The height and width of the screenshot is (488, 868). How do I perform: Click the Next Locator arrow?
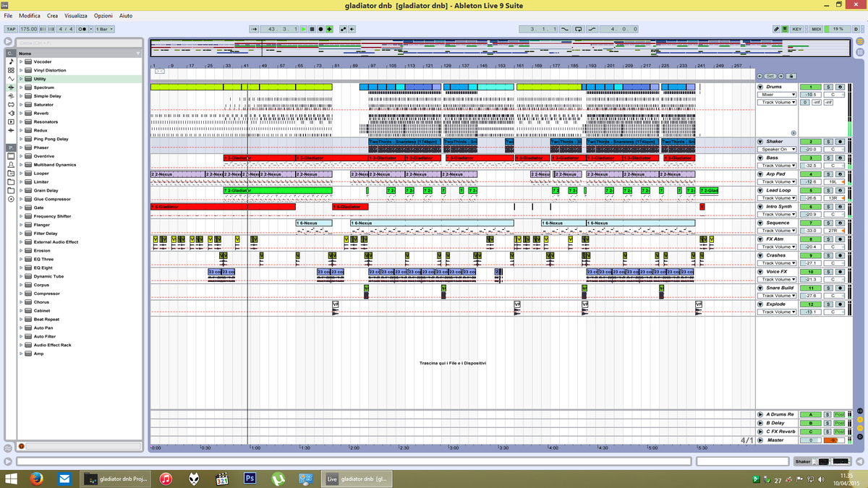tap(781, 76)
